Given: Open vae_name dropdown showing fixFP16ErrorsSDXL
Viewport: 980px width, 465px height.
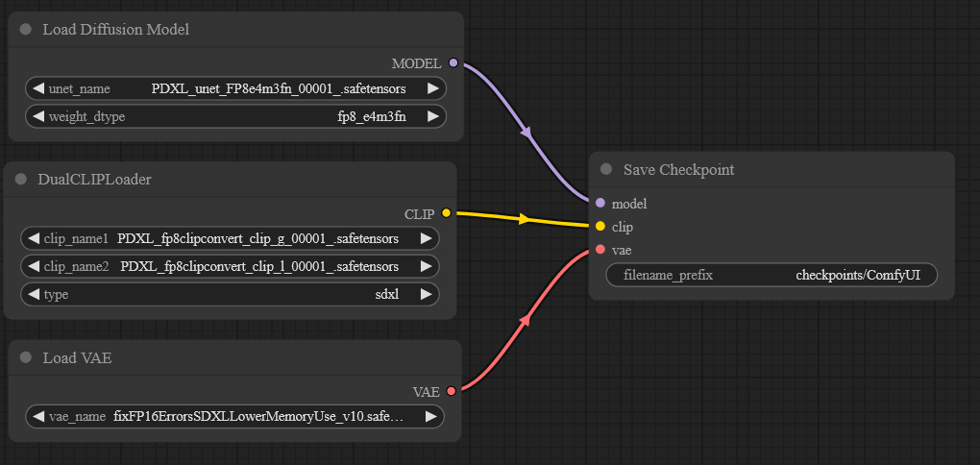Looking at the screenshot, I should click(234, 416).
